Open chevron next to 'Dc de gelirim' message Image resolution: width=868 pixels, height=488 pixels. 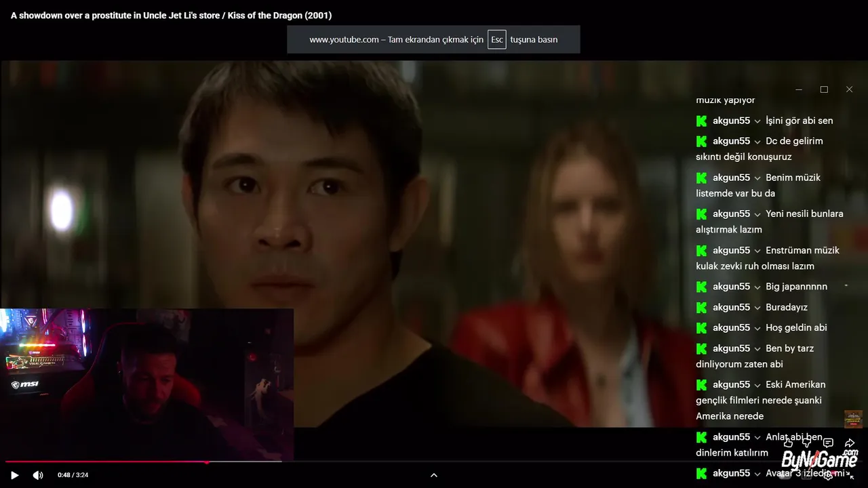coord(757,141)
